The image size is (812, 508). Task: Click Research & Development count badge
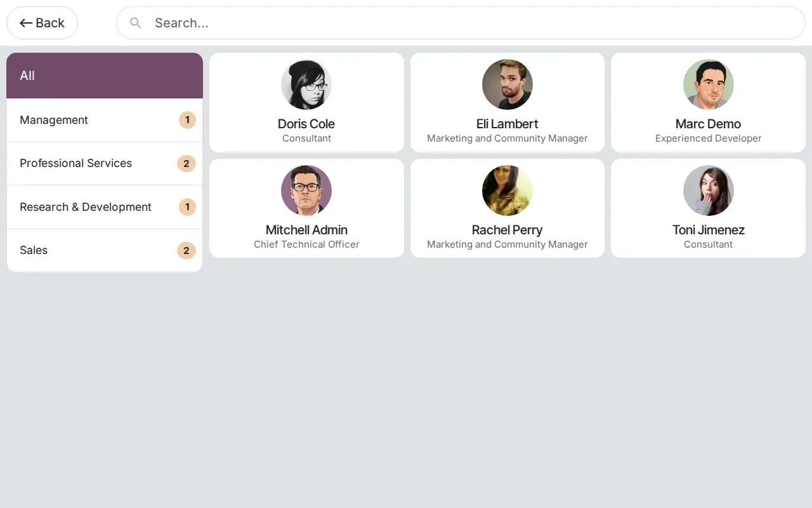pos(187,207)
